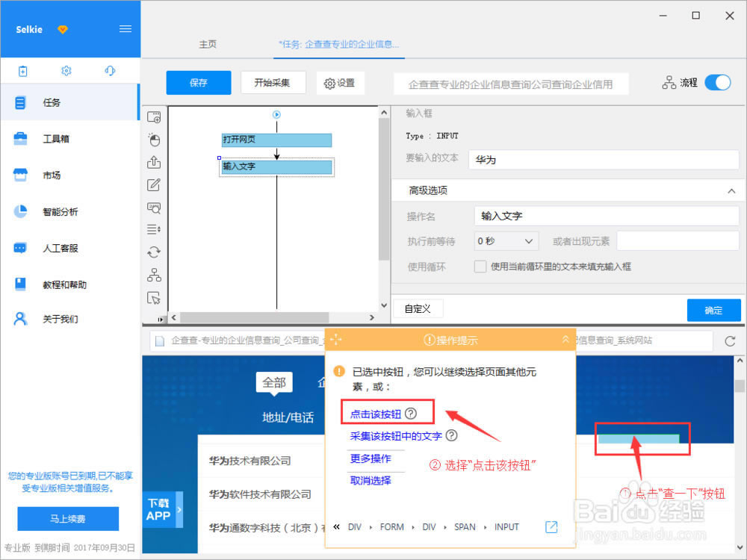The height and width of the screenshot is (560, 747).
Task: Click the open-in-window icon in hint popup
Action: point(551,527)
